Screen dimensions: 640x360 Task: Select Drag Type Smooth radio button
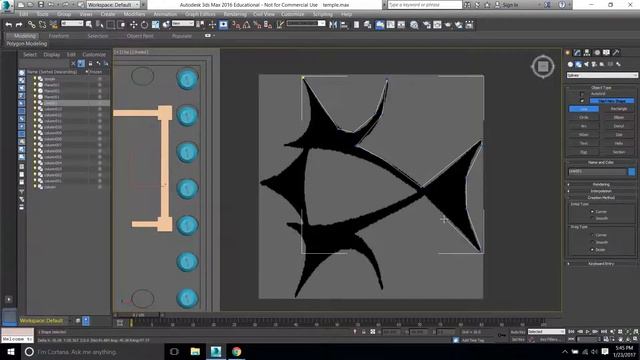[592, 242]
